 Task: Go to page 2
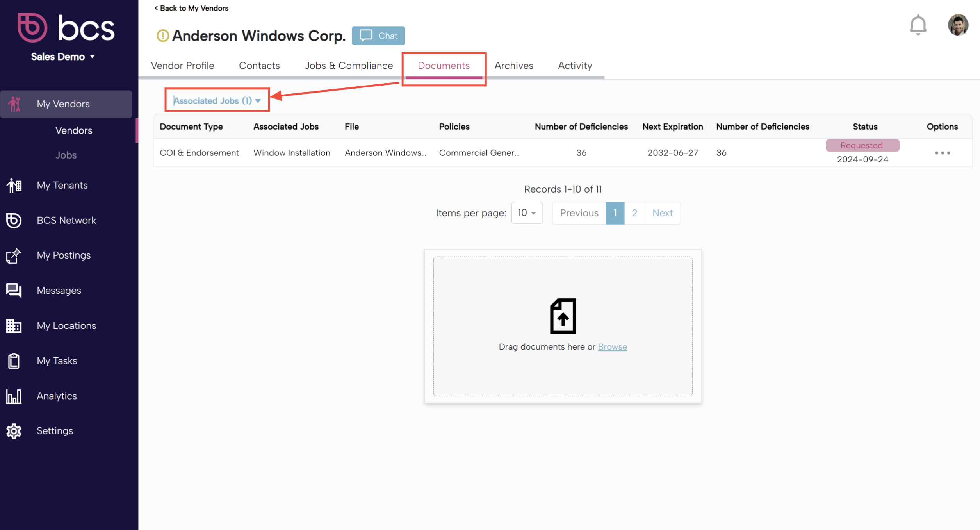coord(634,213)
